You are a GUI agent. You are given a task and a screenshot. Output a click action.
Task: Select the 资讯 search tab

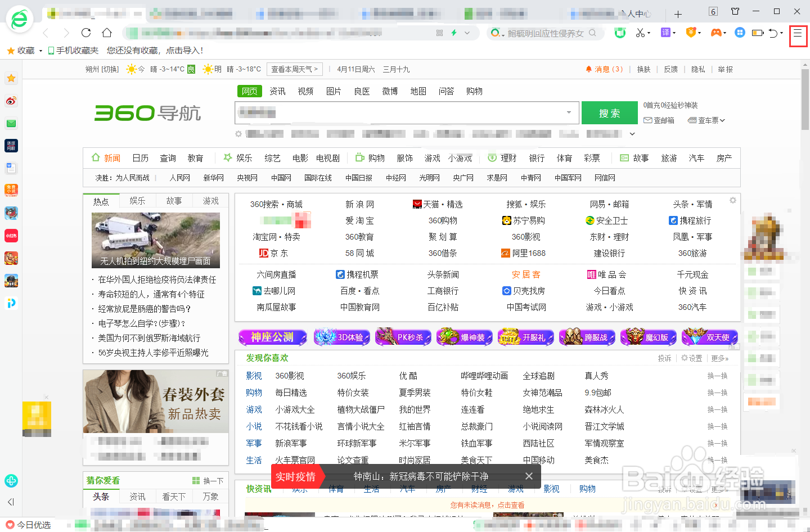coord(277,91)
